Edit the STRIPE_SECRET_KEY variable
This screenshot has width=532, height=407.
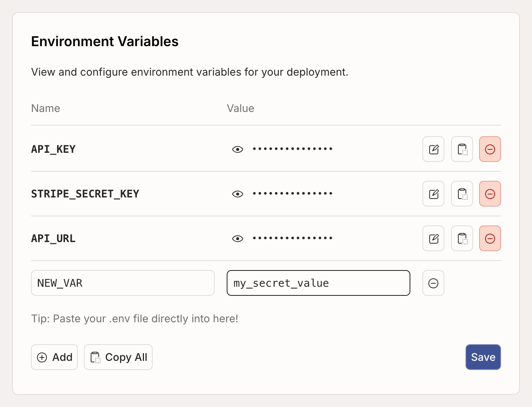point(433,194)
